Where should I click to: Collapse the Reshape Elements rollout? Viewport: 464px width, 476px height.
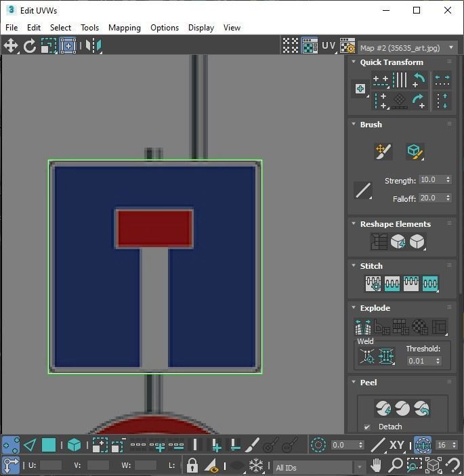(354, 223)
